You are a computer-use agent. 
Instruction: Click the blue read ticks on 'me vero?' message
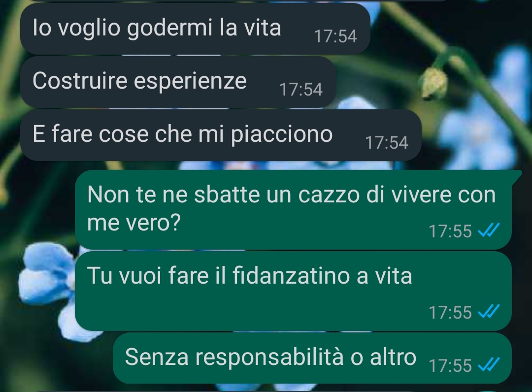pos(489,230)
